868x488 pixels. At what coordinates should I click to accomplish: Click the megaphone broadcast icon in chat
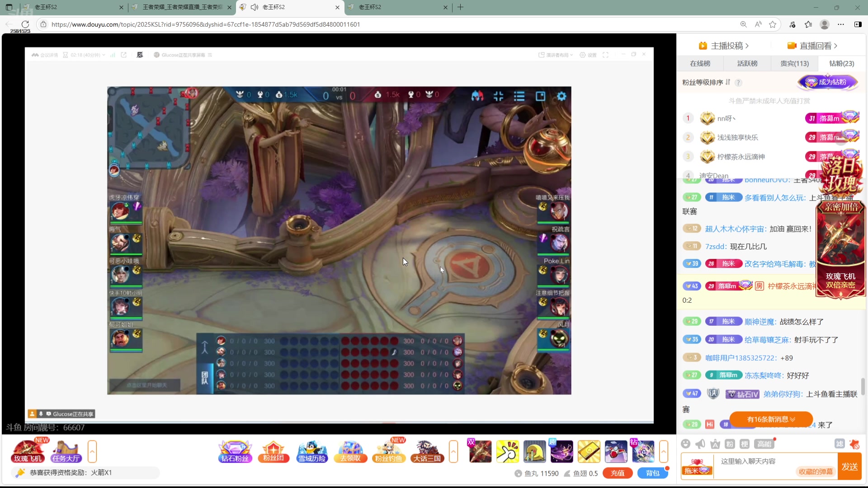click(x=700, y=444)
